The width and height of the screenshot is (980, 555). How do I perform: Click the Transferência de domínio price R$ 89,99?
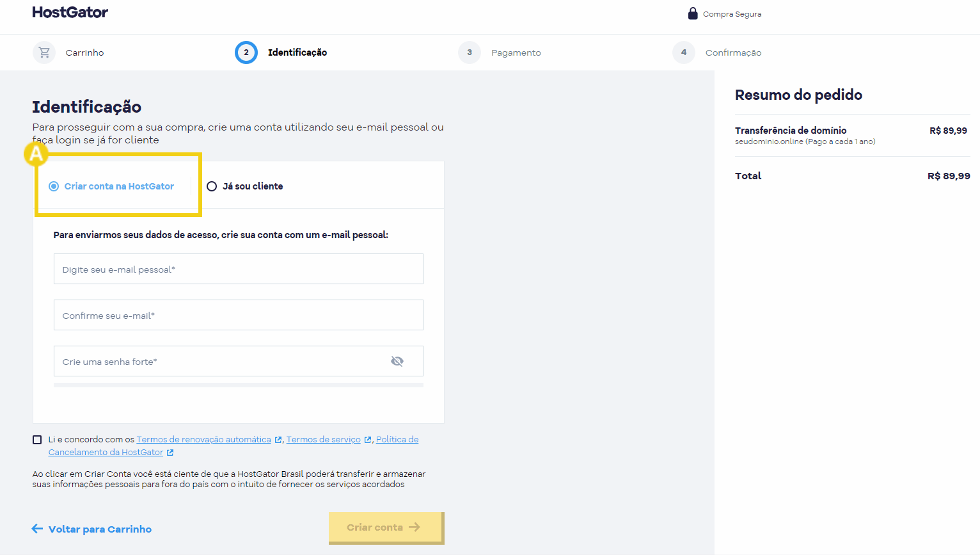coord(948,131)
